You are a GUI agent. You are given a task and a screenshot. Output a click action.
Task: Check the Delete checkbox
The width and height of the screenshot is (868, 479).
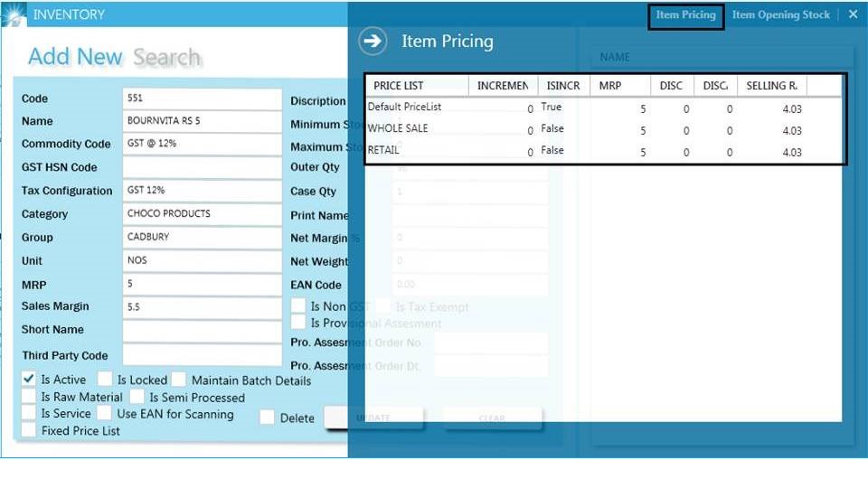click(x=267, y=418)
